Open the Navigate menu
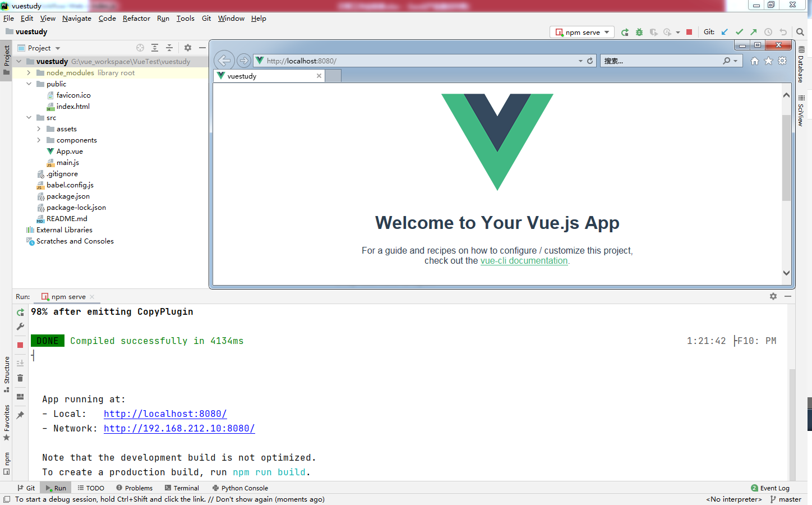 tap(77, 19)
